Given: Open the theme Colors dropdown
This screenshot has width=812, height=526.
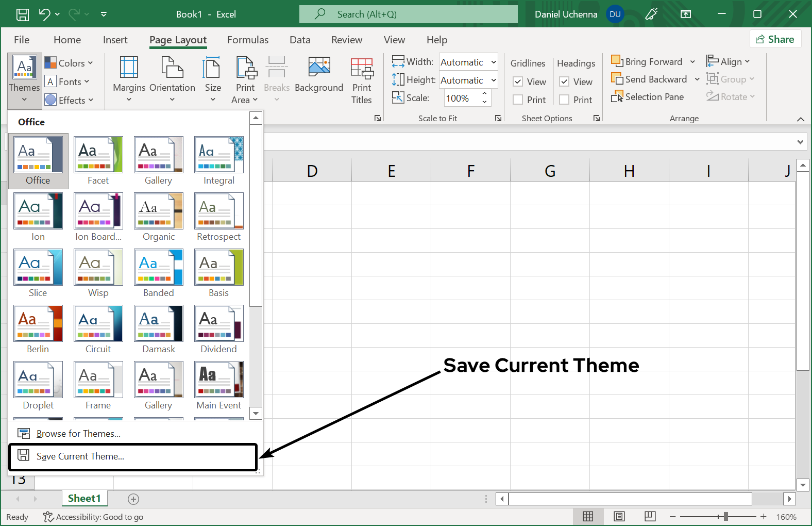Looking at the screenshot, I should click(x=69, y=63).
